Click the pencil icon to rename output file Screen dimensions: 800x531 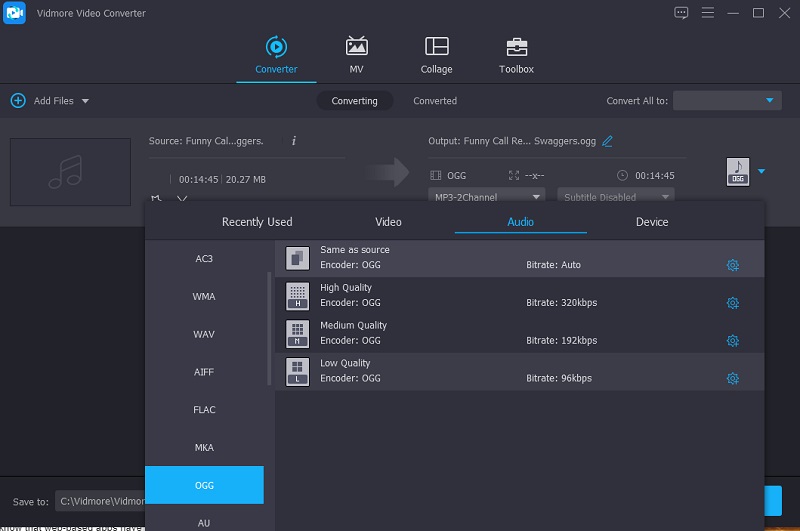pyautogui.click(x=607, y=141)
